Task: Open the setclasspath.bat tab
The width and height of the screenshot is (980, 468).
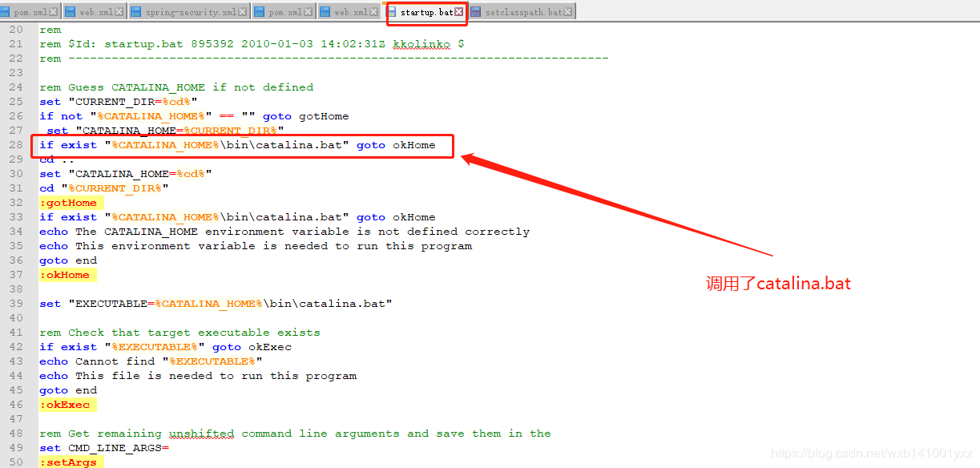Action: pyautogui.click(x=522, y=12)
